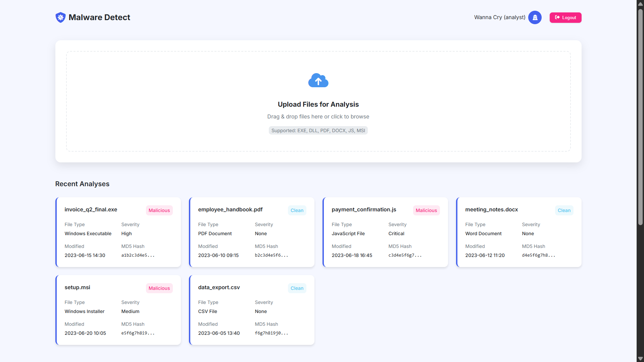
Task: Click the modified date 2023-06-20 10:05
Action: pos(85,333)
